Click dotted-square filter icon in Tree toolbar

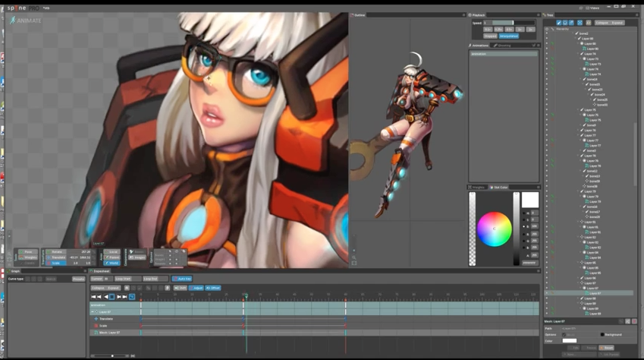580,23
